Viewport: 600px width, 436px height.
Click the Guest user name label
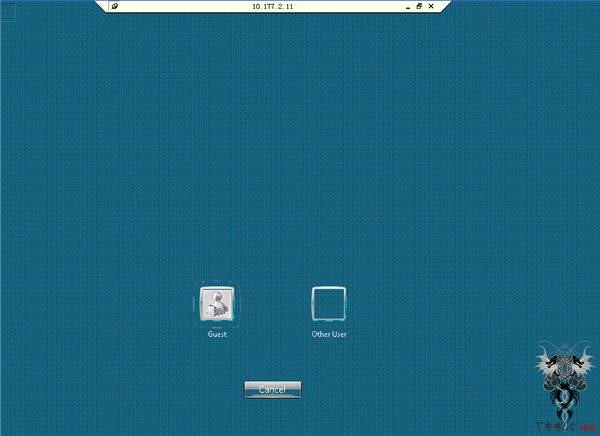tap(217, 334)
